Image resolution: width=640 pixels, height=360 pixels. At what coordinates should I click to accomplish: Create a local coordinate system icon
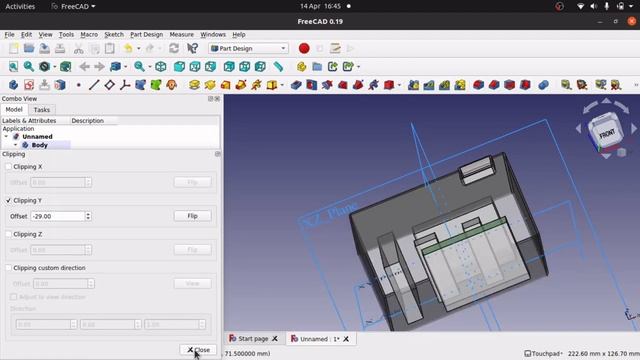[125, 85]
